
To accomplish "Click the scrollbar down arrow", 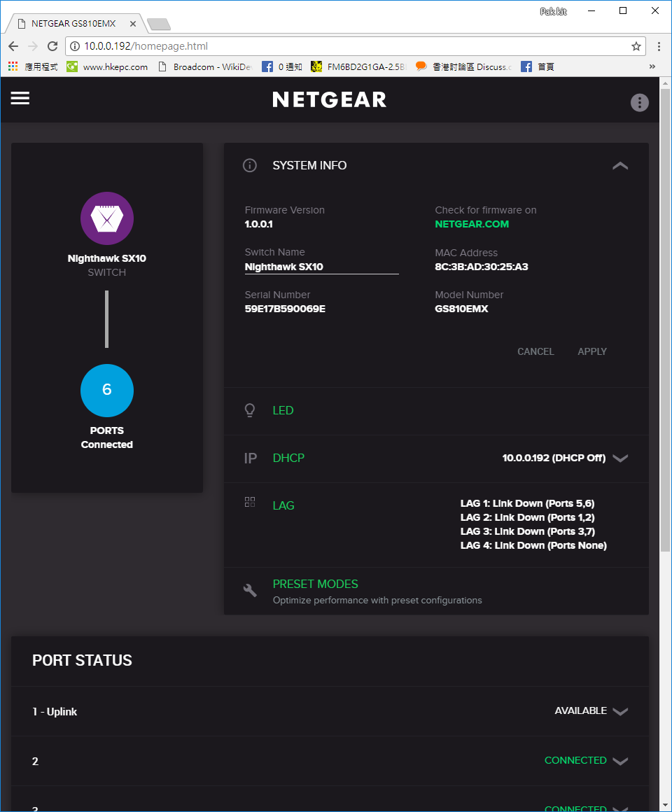I will pyautogui.click(x=665, y=805).
